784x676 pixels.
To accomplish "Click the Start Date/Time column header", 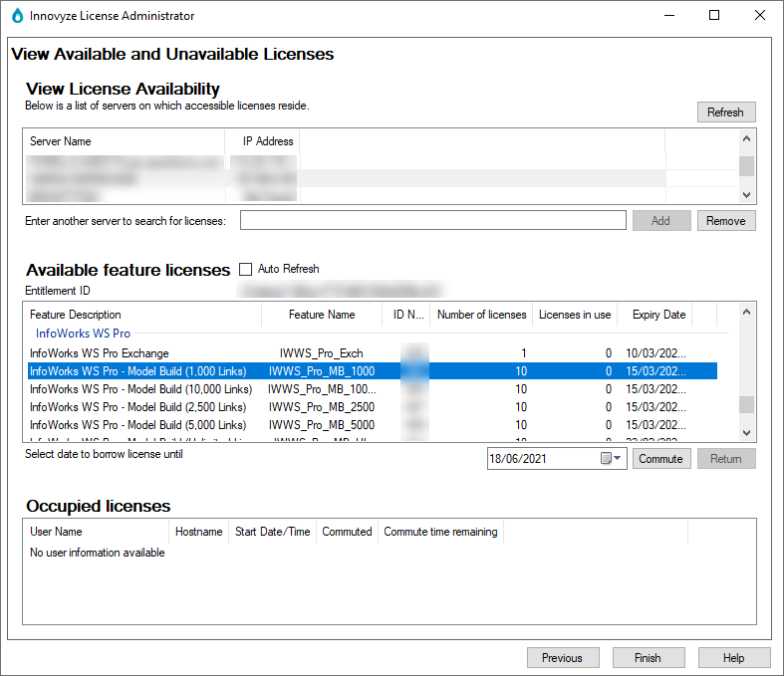I will point(273,532).
